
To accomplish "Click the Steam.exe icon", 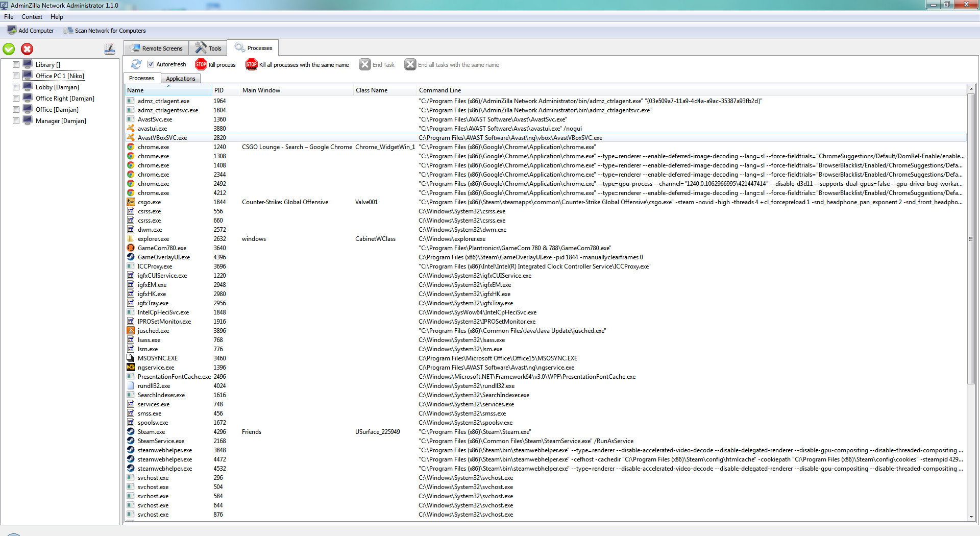I will pyautogui.click(x=131, y=431).
